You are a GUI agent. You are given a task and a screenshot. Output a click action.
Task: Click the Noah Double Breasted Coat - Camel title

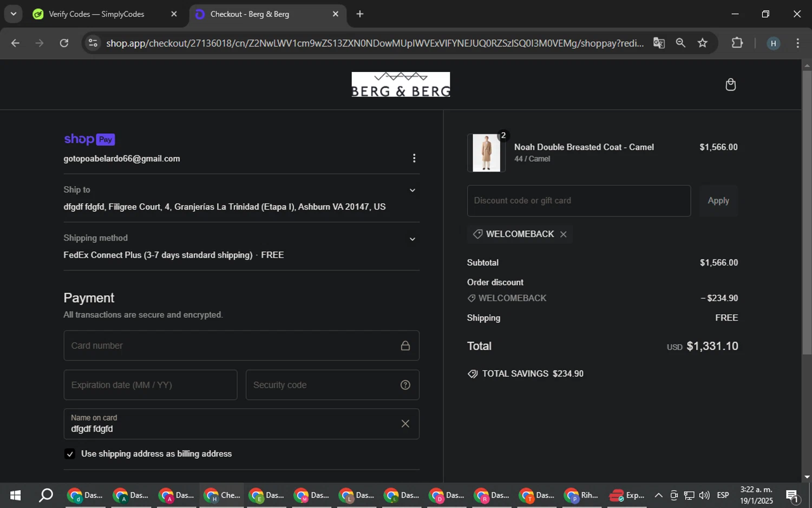584,147
